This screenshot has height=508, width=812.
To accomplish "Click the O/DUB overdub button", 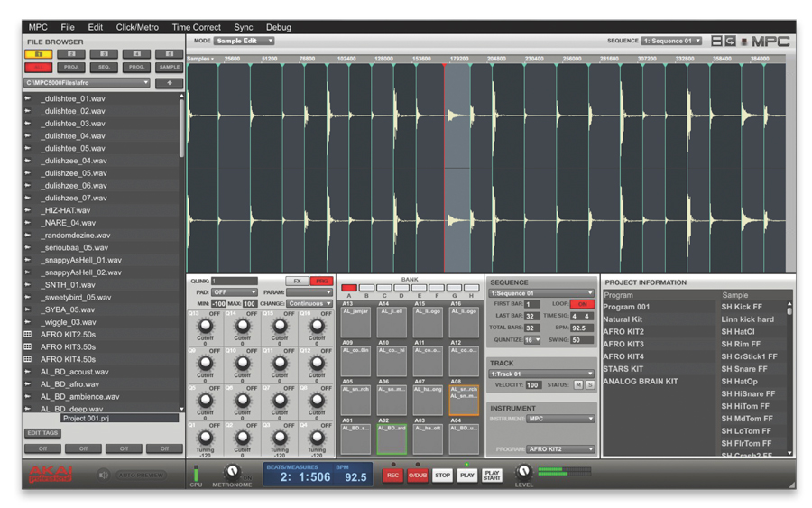I will tap(418, 475).
